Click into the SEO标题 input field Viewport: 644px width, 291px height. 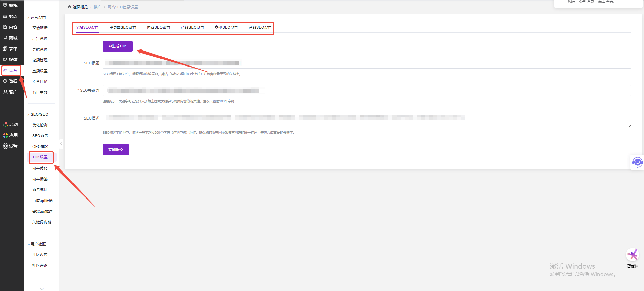[x=367, y=63]
